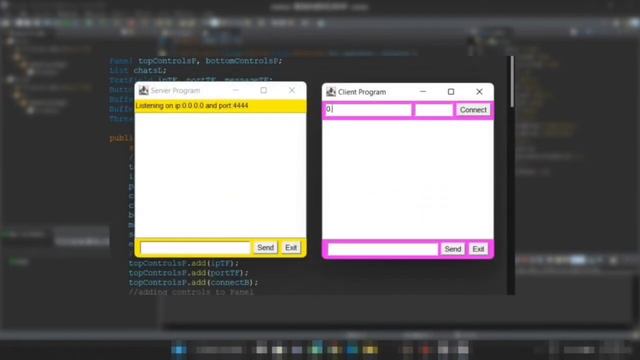Focus the IP address field in Client Program

[368, 109]
